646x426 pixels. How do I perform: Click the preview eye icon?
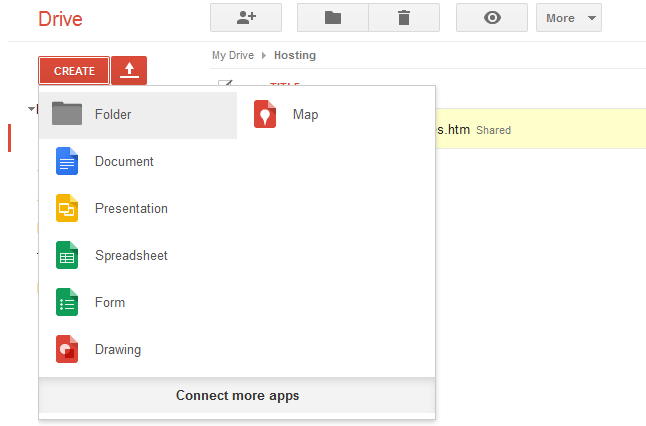pos(492,18)
